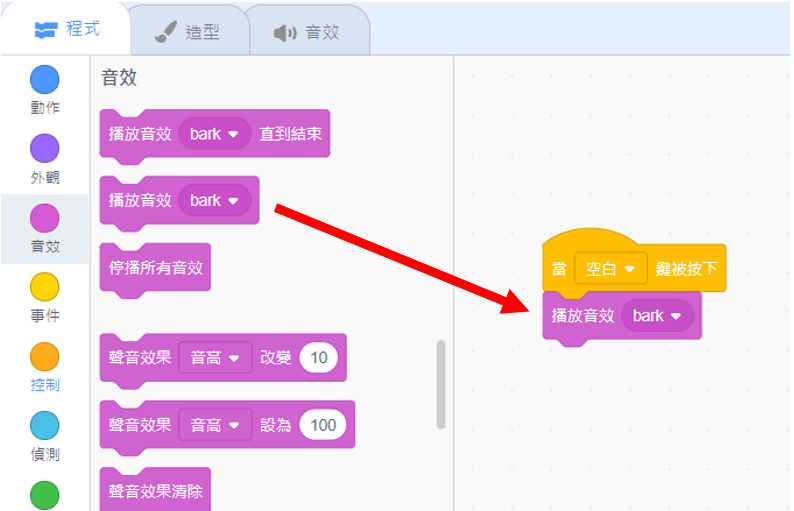Switch to the 程式 code tab

click(x=66, y=29)
